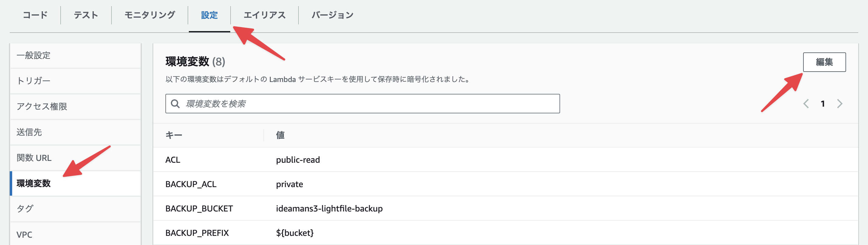Click the search magnifier icon
868x245 pixels.
(175, 104)
